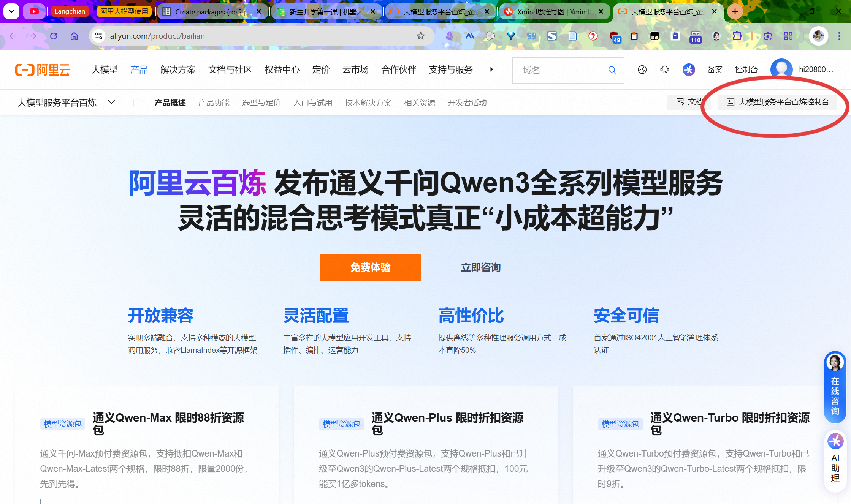Open the 定价 navigation item
Screen dimensions: 851x504
click(x=321, y=70)
